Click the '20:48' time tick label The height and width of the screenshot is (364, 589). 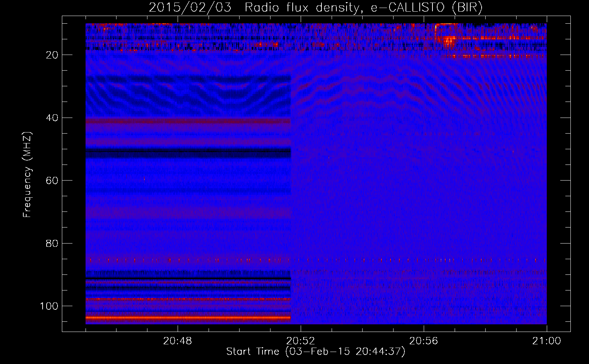coord(178,341)
